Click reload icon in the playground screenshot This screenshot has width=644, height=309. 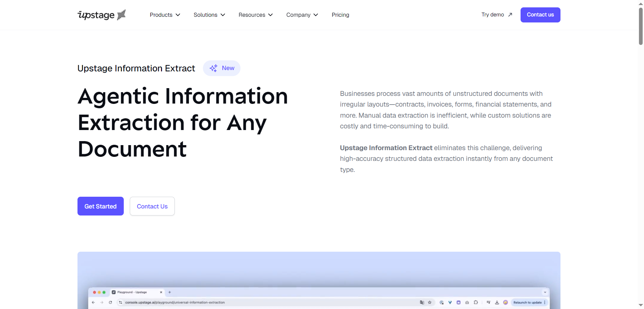tap(110, 302)
